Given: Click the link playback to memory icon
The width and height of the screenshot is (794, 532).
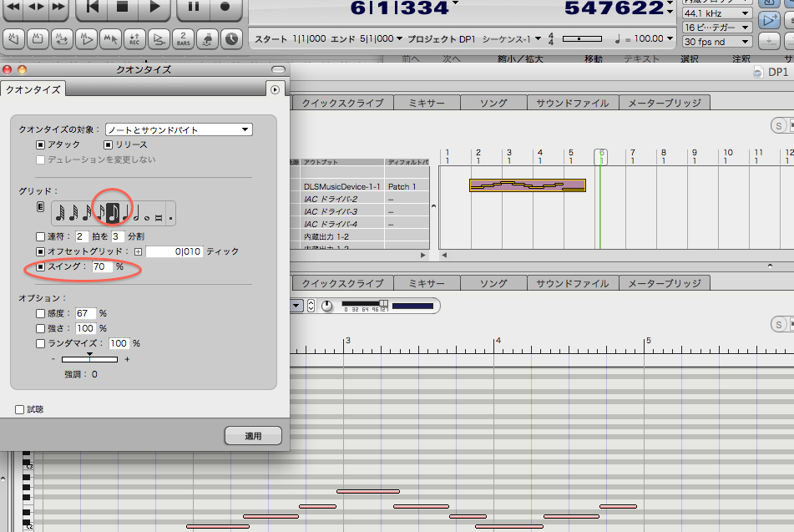Looking at the screenshot, I should pos(86,39).
